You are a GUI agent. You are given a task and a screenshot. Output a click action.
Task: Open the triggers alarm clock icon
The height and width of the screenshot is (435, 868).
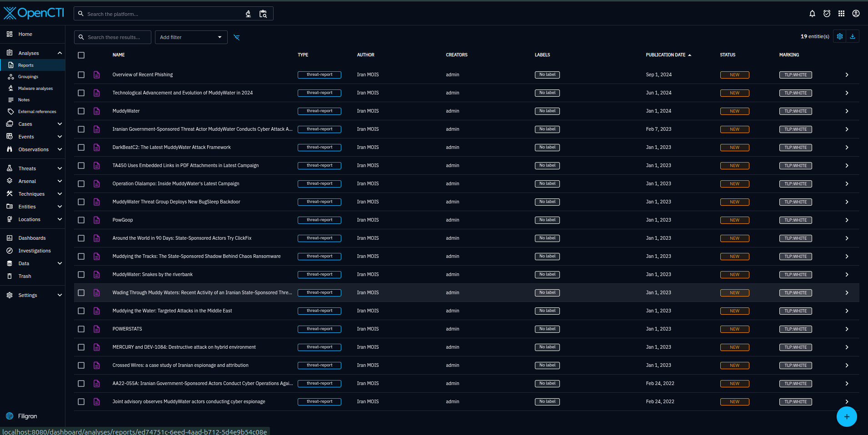coord(827,14)
